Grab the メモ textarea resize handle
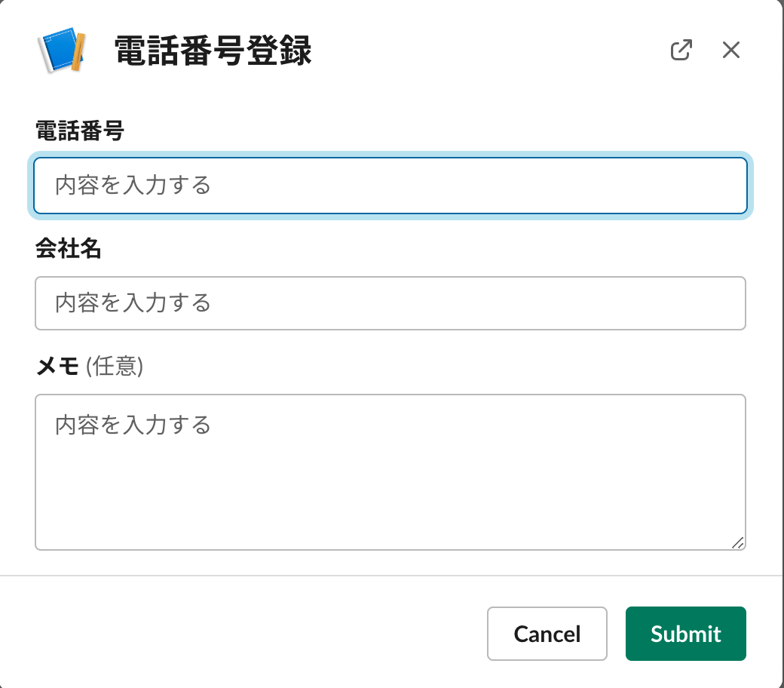The width and height of the screenshot is (784, 688). pos(737,542)
